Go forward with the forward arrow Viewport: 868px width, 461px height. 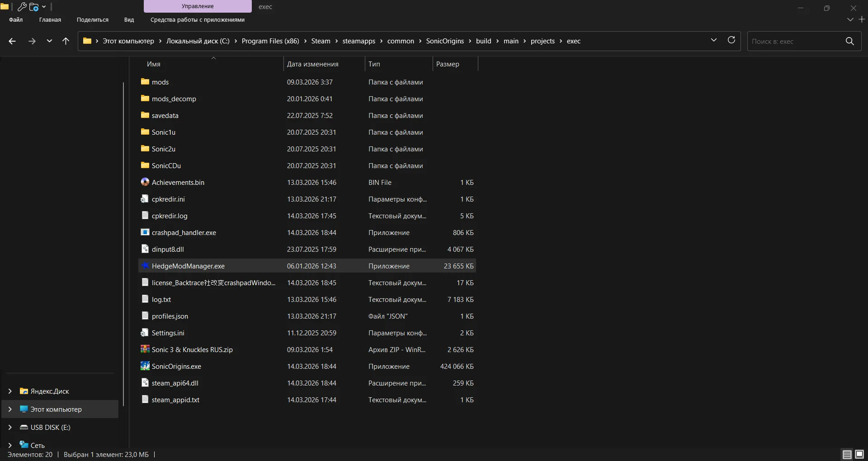click(x=32, y=41)
